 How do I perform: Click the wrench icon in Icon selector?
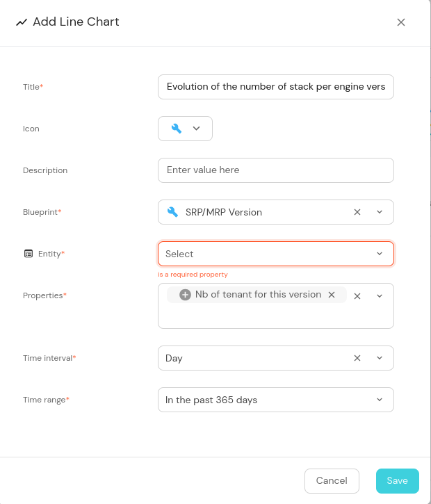tap(176, 129)
